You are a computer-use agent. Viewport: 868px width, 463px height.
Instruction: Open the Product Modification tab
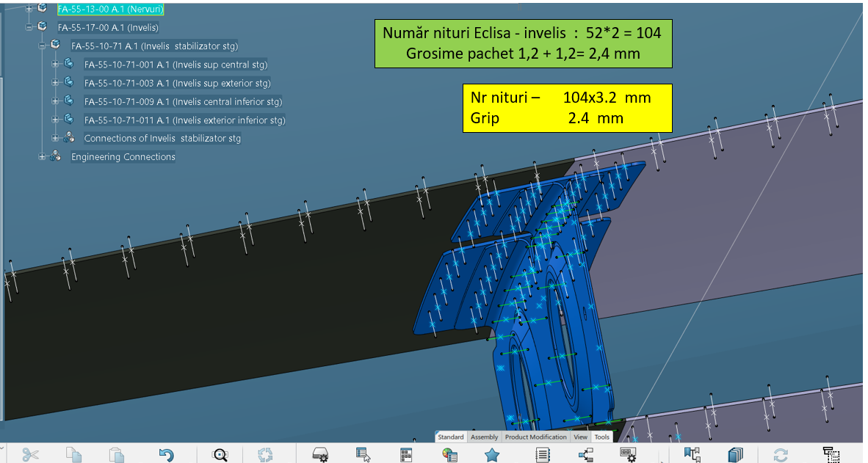(535, 437)
